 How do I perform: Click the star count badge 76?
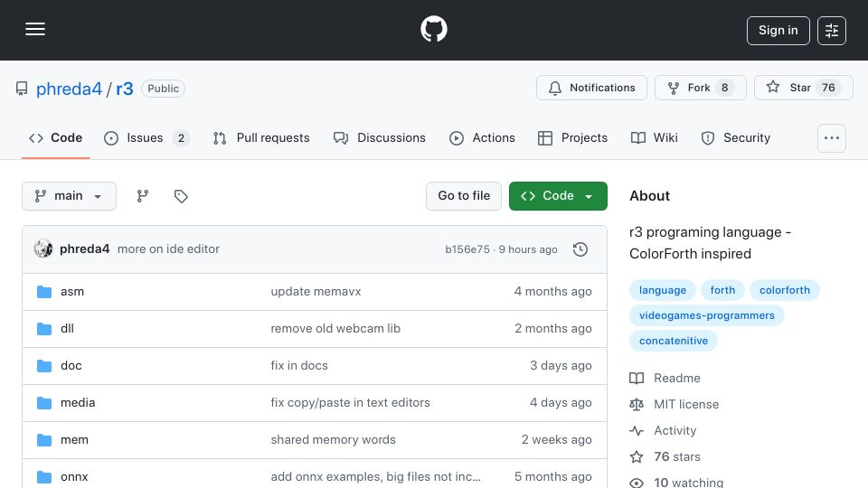click(828, 88)
